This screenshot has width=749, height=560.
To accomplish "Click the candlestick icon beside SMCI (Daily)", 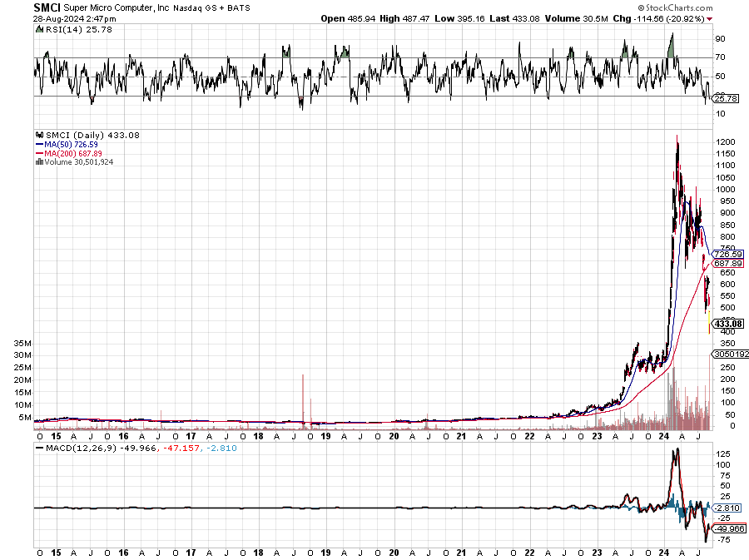I will [40, 135].
